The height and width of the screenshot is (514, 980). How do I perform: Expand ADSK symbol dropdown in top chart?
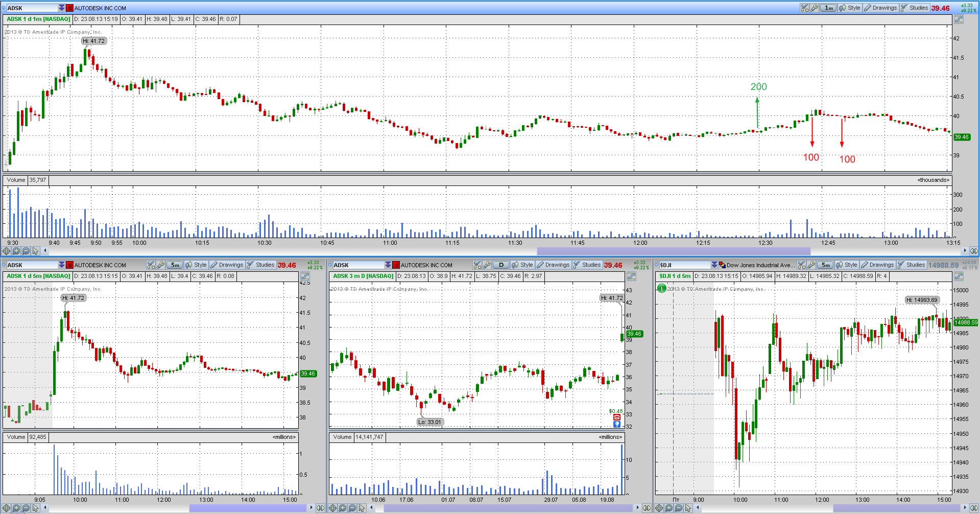[62, 8]
